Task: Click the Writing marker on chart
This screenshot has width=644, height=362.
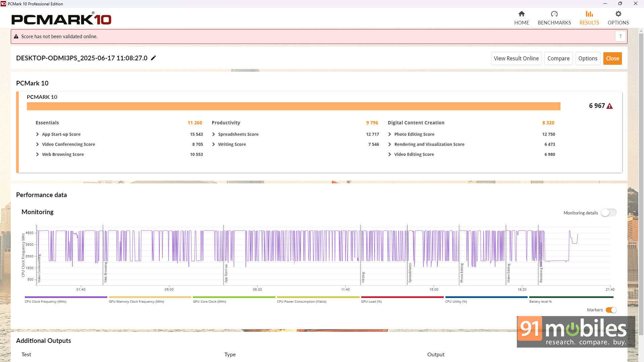Action: [x=363, y=277]
